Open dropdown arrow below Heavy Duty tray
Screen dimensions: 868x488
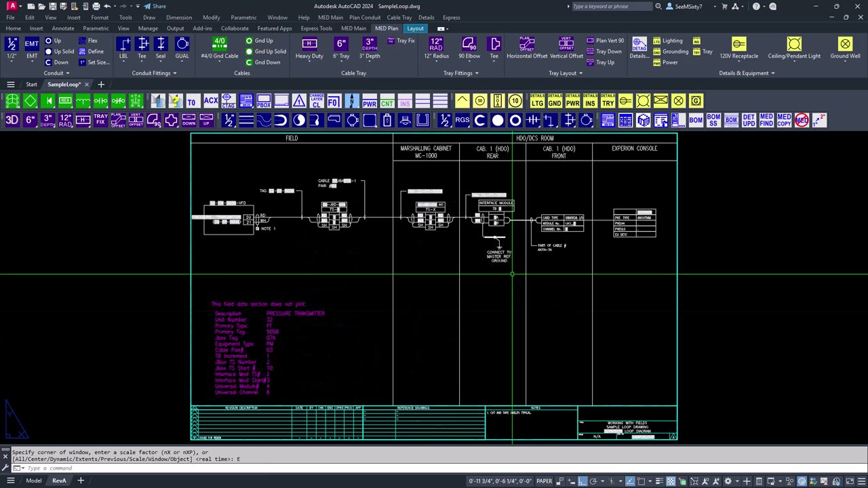(x=309, y=62)
